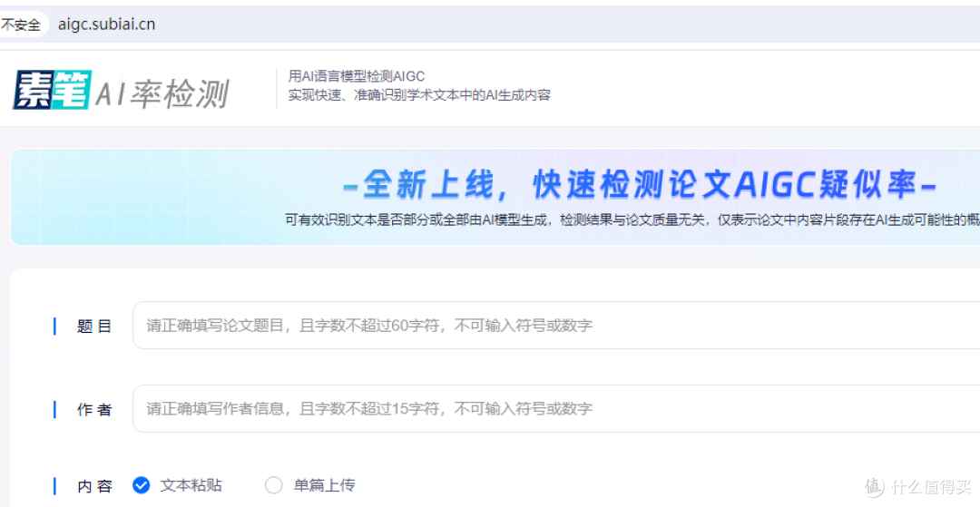Click the 内容 field label

point(94,486)
